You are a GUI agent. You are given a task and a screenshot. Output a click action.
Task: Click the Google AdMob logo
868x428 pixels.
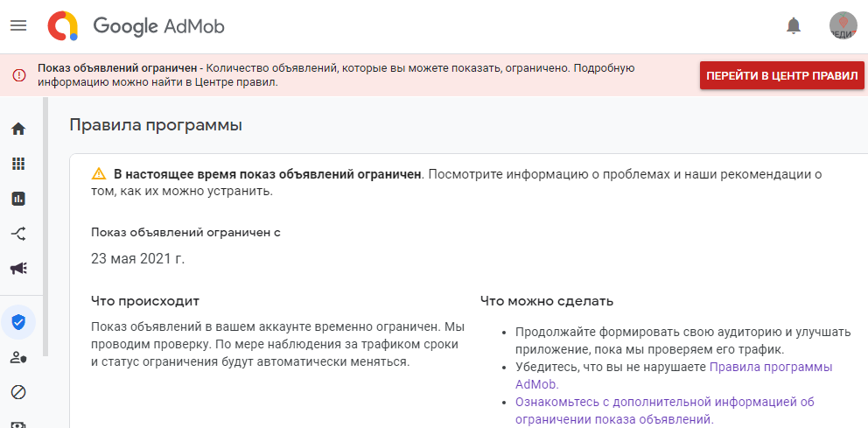click(x=136, y=26)
